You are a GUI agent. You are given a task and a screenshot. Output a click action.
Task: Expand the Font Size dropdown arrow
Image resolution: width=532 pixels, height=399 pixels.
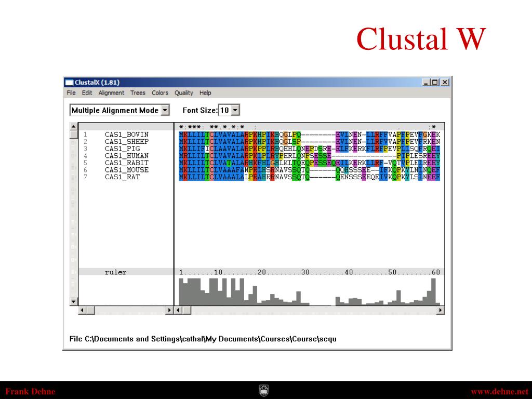coord(235,110)
